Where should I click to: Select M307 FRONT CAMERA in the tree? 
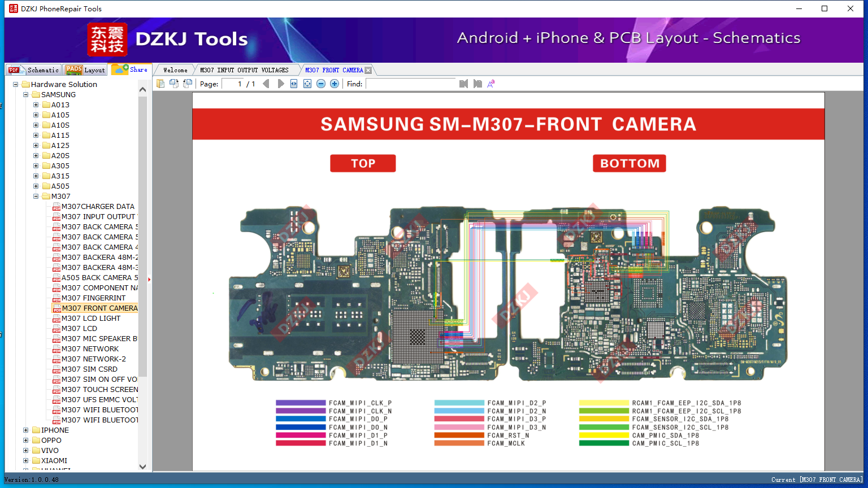click(100, 308)
